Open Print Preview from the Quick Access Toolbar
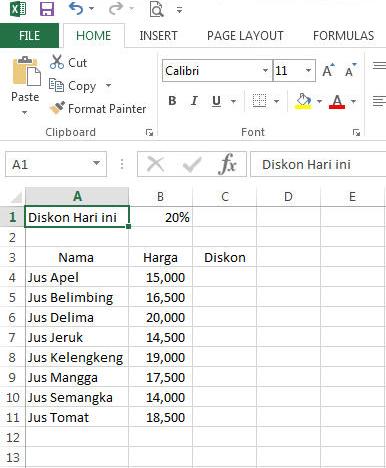This screenshot has width=386, height=468. (x=156, y=9)
